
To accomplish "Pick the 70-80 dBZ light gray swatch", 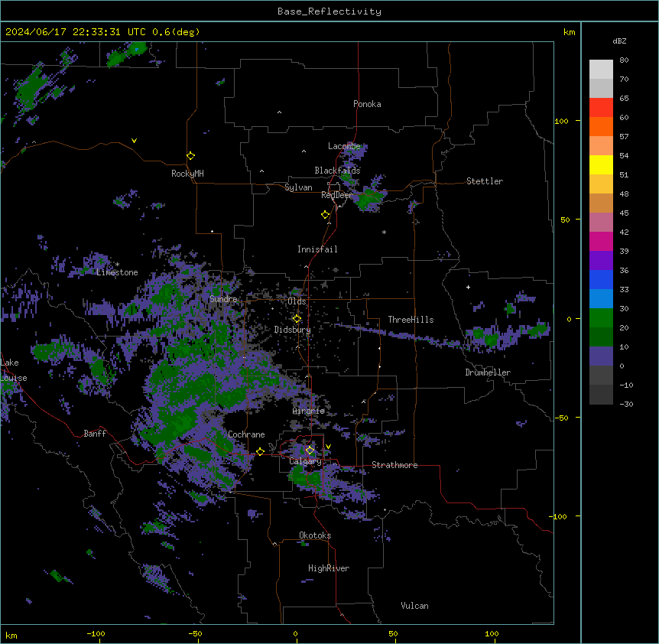I will (x=601, y=70).
